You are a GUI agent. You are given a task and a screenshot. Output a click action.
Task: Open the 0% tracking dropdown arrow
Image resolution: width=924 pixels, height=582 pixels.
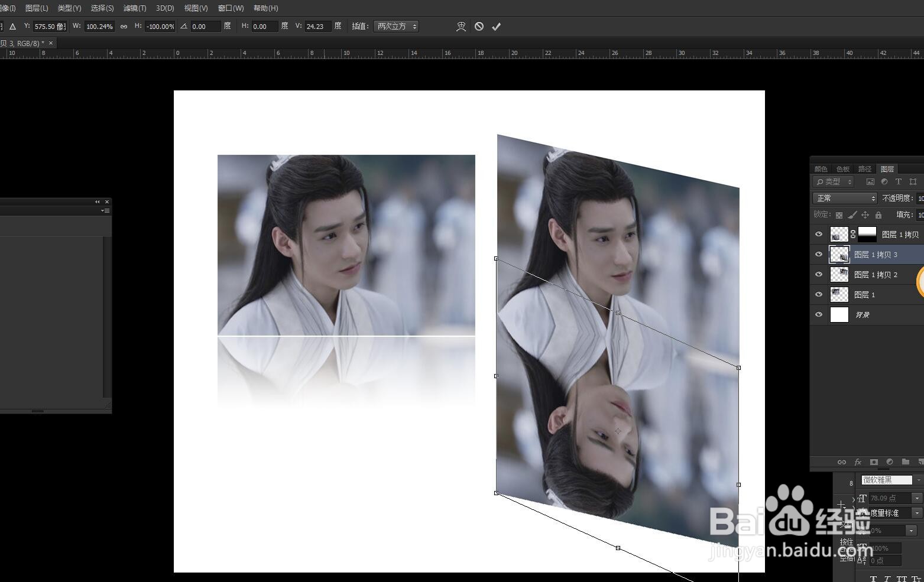point(911,531)
